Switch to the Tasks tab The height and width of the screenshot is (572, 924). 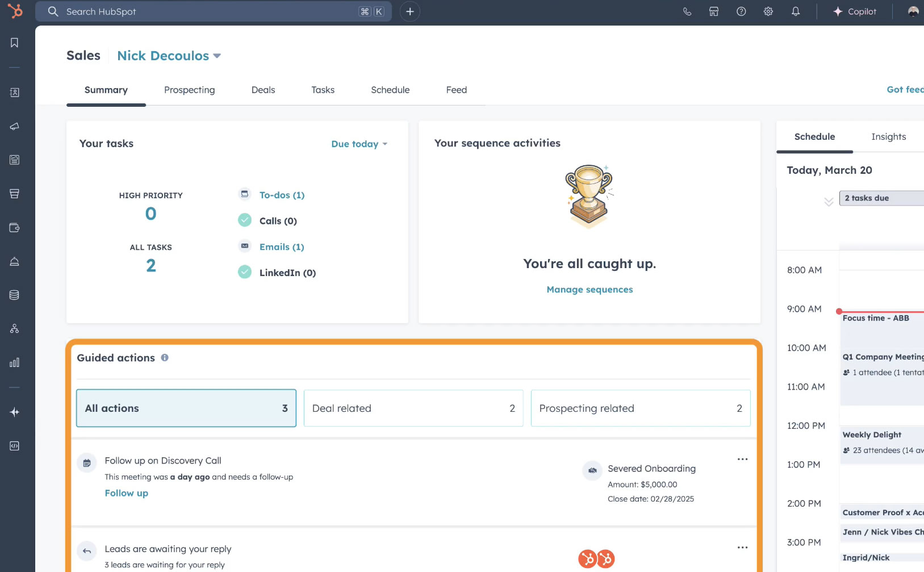tap(323, 90)
